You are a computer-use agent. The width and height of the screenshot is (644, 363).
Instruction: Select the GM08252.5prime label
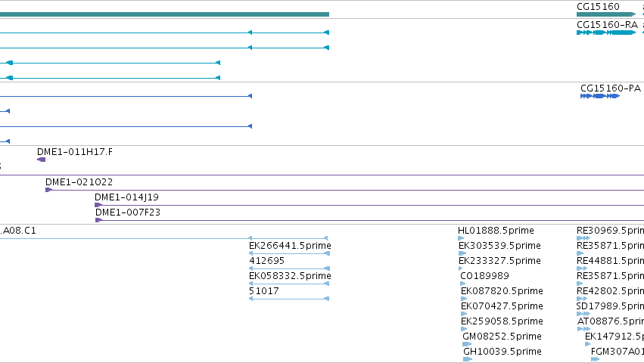tap(502, 337)
